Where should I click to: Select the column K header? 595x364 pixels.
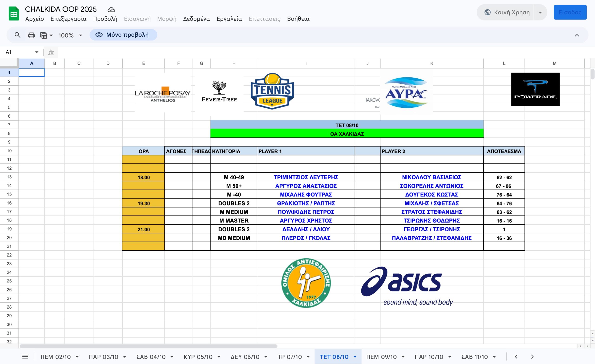[432, 63]
